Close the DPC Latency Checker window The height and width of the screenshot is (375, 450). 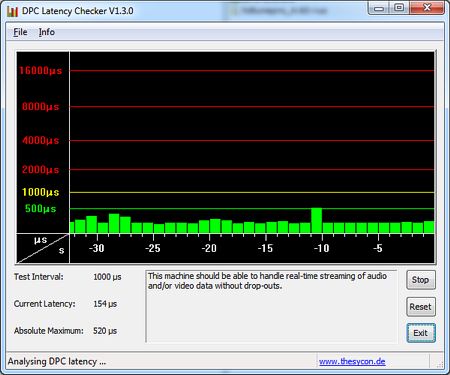coord(427,8)
